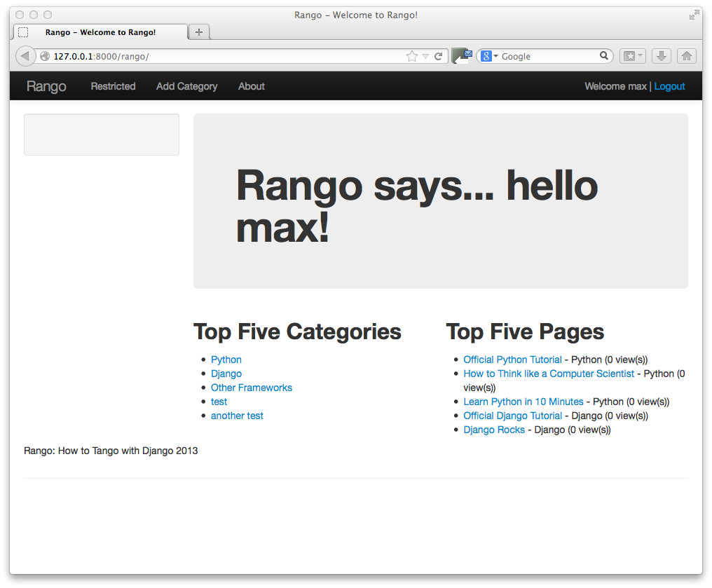
Task: Open the Rango brand link in the navbar
Action: pos(46,86)
